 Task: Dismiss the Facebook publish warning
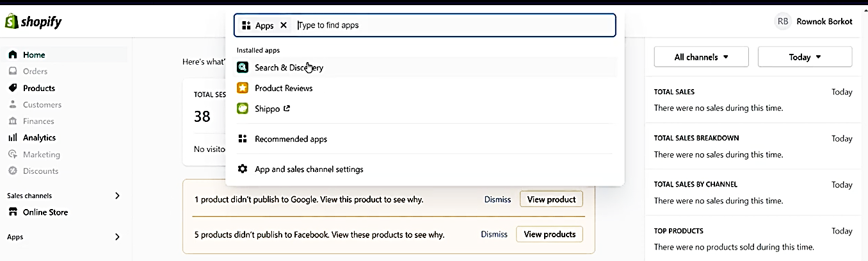click(494, 234)
